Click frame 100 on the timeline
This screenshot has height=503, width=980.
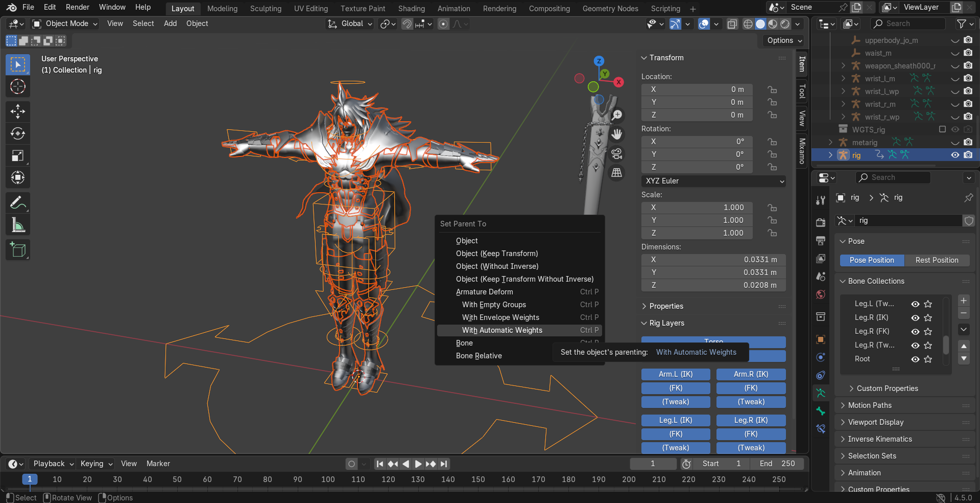(328, 479)
